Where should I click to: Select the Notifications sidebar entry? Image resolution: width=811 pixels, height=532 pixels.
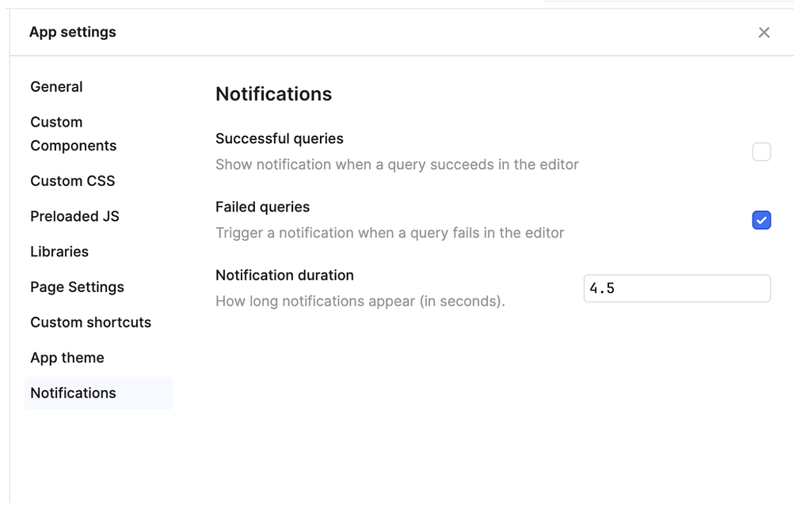pos(73,393)
